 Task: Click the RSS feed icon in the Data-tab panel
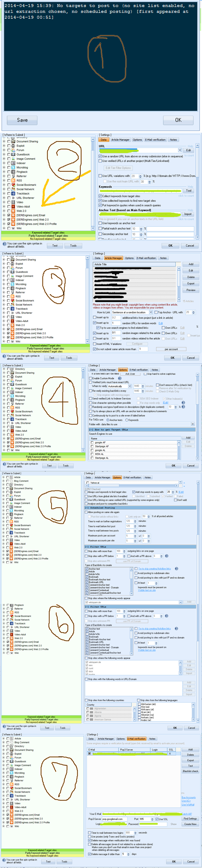tap(13, 181)
